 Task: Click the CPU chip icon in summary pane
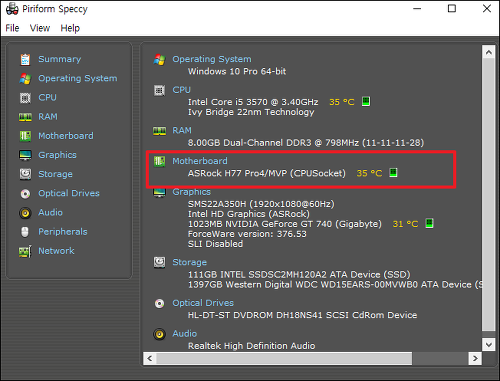point(159,90)
